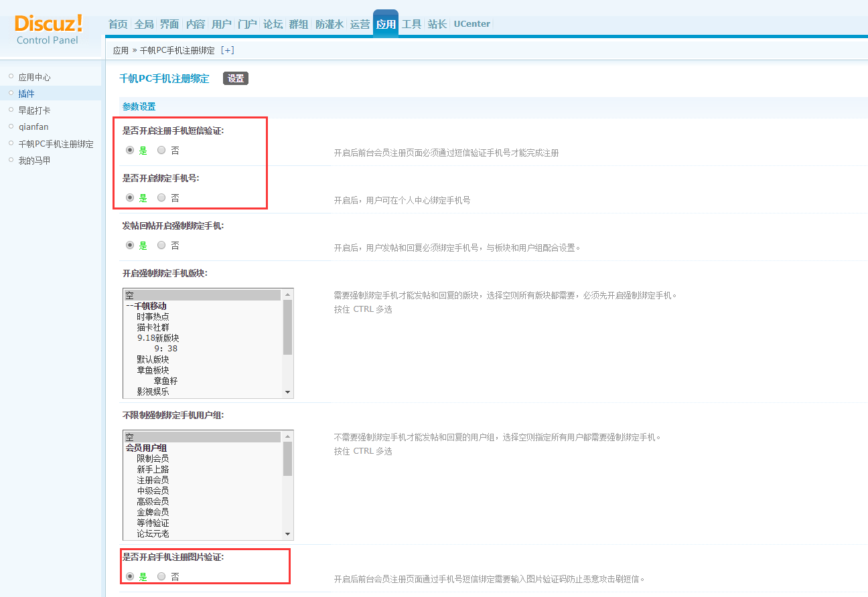The height and width of the screenshot is (597, 868).
Task: Open 千帆PC手机注册绑定 sidebar item
Action: 56,144
